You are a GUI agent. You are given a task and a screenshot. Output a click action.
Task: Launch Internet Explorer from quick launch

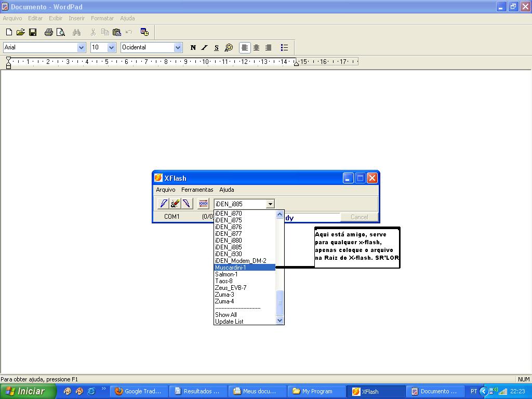[x=91, y=391]
